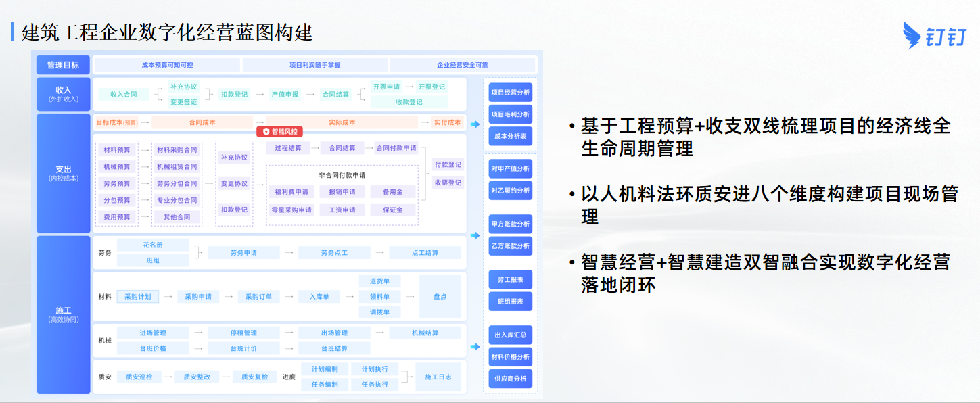The height and width of the screenshot is (403, 980).
Task: Click the 产值申报 box
Action: (x=285, y=95)
